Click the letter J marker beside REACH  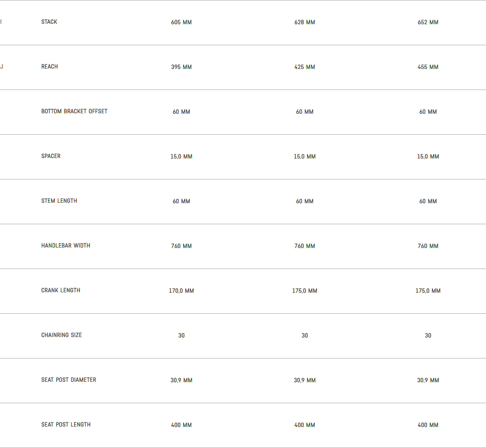(x=1, y=67)
